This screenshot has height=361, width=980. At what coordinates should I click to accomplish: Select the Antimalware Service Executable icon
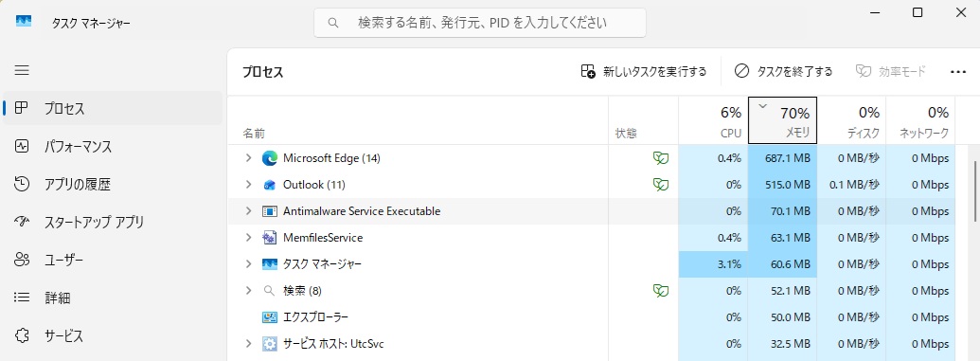click(269, 211)
